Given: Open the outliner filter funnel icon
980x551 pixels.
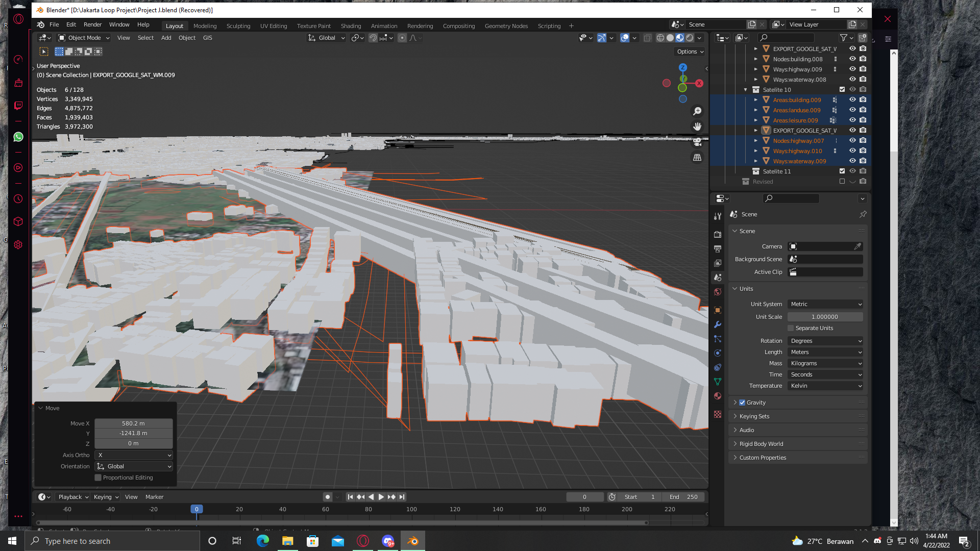Looking at the screenshot, I should (x=846, y=38).
